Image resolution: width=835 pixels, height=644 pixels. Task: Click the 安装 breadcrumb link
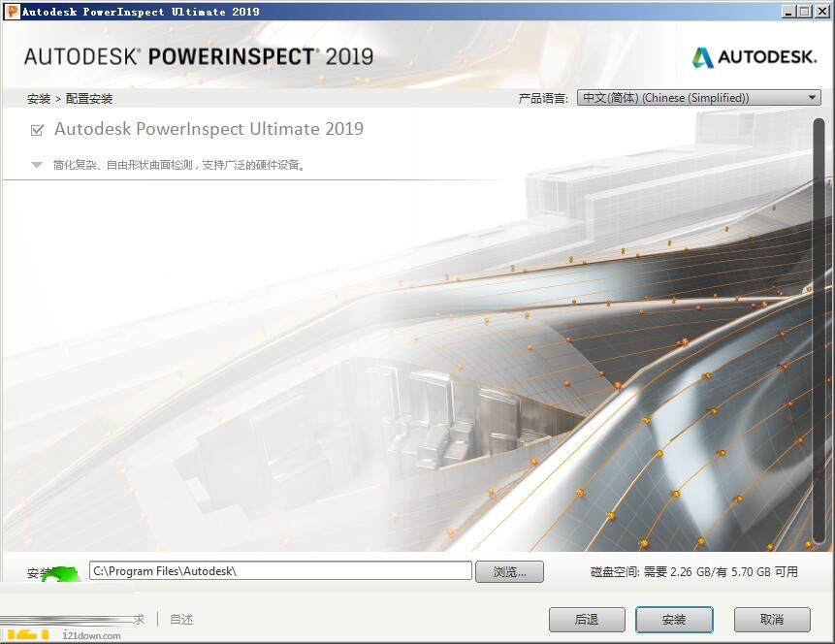coord(39,99)
